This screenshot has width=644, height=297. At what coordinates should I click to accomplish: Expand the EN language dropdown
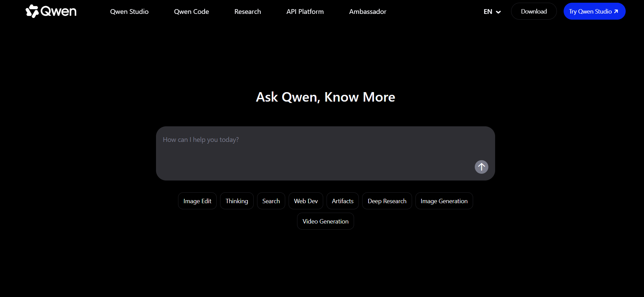(492, 12)
